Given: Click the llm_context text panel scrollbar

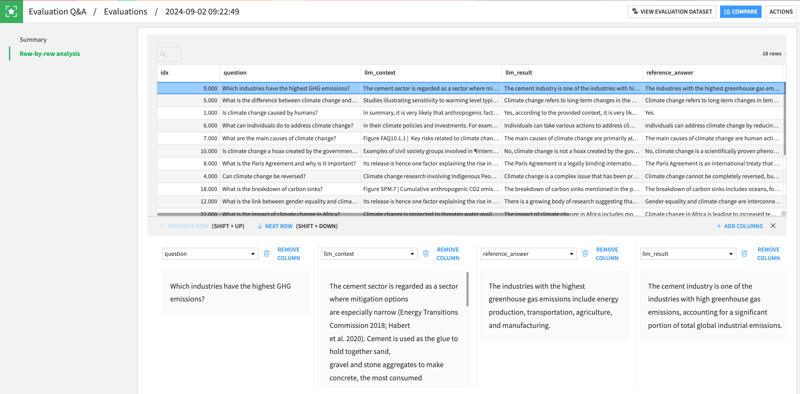Looking at the screenshot, I should tap(467, 289).
